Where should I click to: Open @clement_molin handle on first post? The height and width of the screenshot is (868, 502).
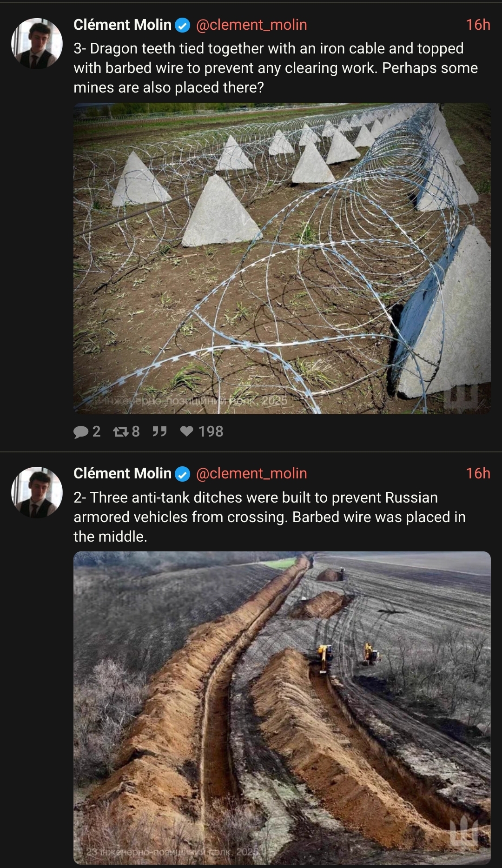pyautogui.click(x=251, y=25)
